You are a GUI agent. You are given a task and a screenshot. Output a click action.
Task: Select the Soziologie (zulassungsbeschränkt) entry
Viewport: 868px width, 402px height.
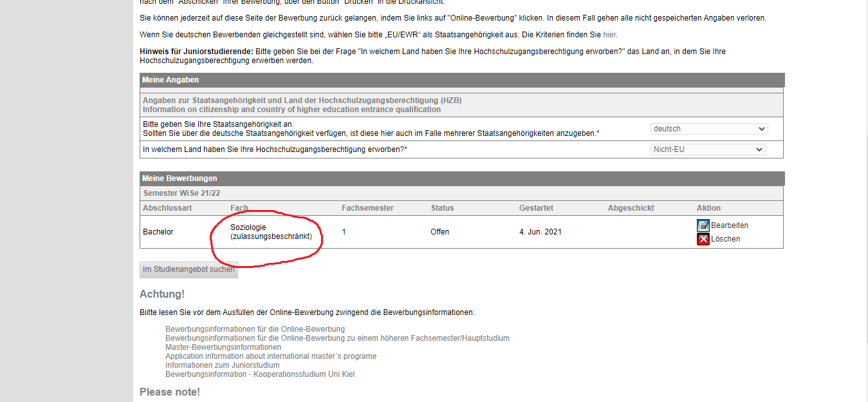click(270, 232)
